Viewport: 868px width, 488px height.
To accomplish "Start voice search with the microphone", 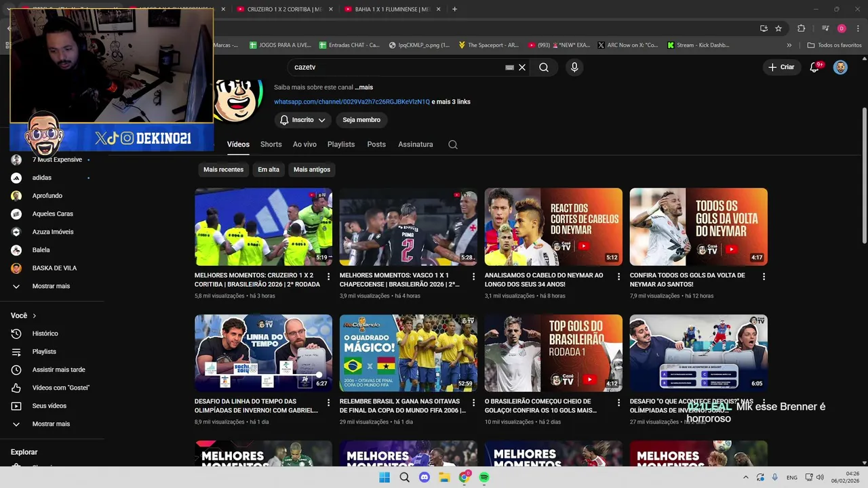I will (x=574, y=67).
